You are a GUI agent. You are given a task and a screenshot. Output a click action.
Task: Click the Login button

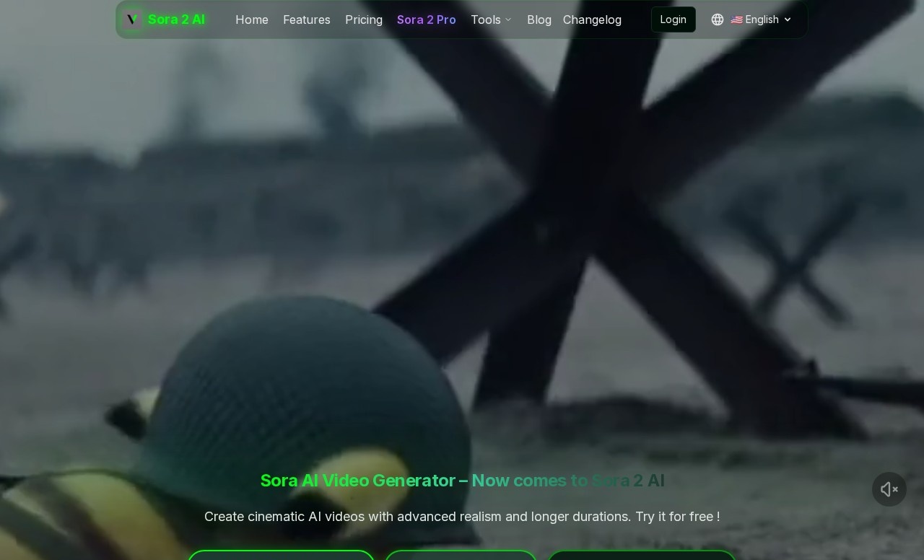coord(674,19)
